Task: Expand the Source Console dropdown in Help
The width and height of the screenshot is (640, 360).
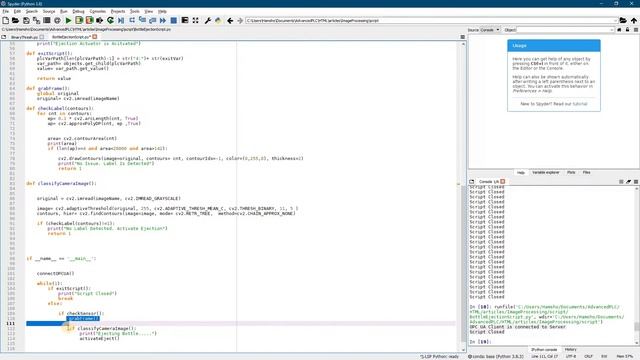Action: [x=490, y=30]
